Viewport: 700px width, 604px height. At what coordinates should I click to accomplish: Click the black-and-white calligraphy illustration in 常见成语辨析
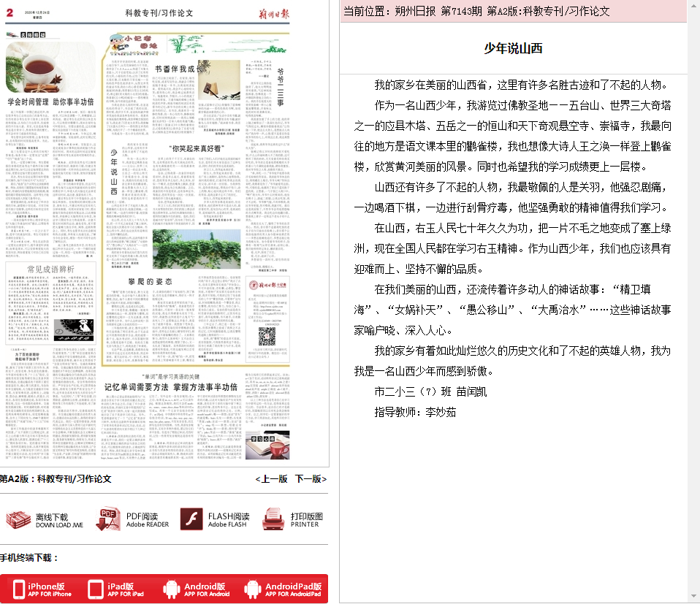point(74,330)
